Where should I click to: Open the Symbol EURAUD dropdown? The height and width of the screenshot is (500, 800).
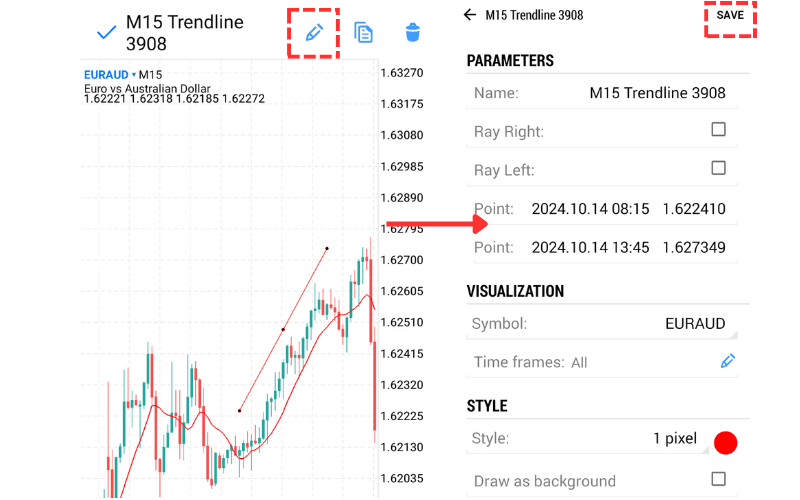[699, 324]
